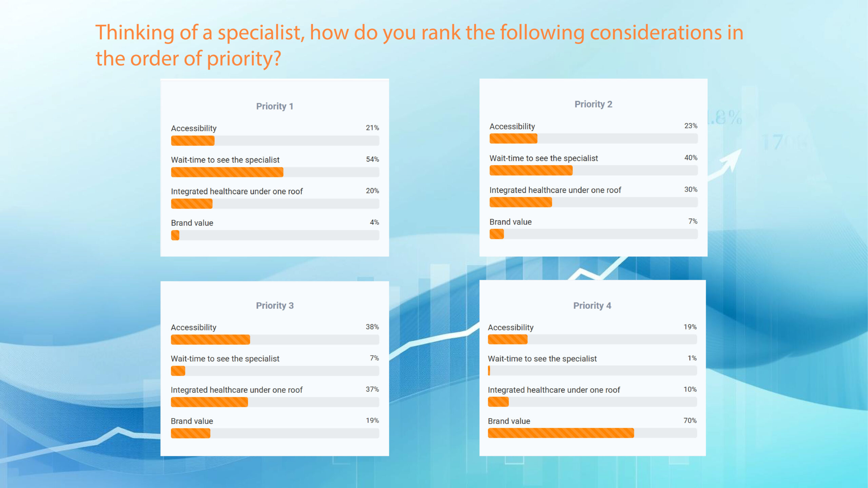The width and height of the screenshot is (868, 488).
Task: Click the Priority 3 panel heading
Action: tap(274, 306)
